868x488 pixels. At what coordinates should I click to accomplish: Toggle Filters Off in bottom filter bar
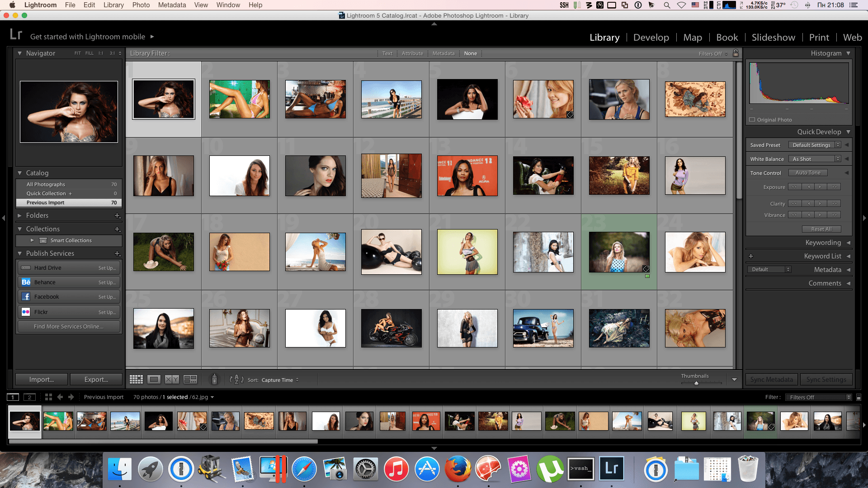click(x=816, y=397)
